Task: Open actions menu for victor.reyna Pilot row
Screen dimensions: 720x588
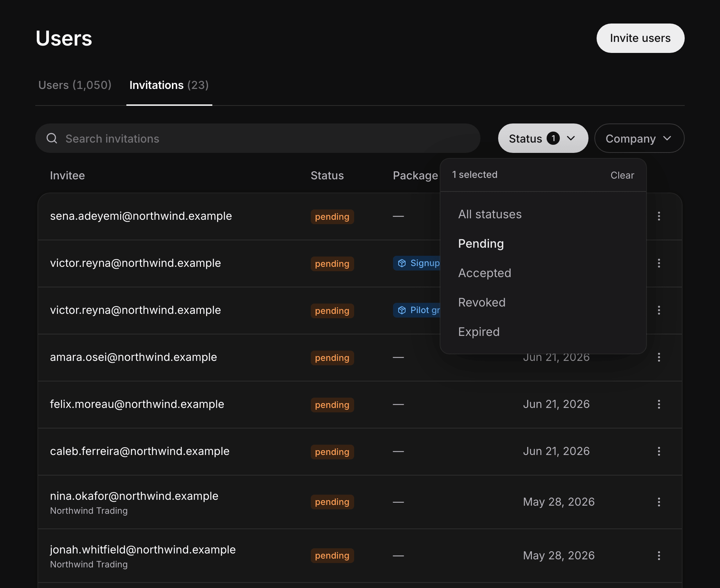Action: pos(659,310)
